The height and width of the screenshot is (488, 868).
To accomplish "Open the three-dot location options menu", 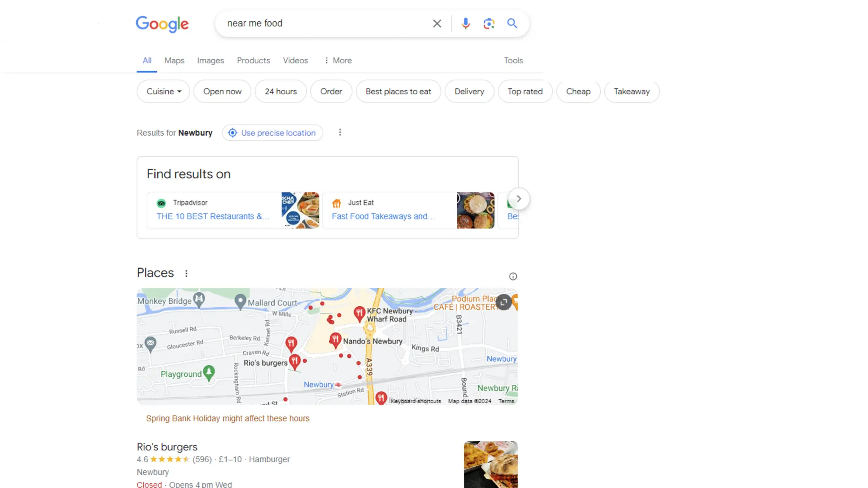I will point(340,133).
